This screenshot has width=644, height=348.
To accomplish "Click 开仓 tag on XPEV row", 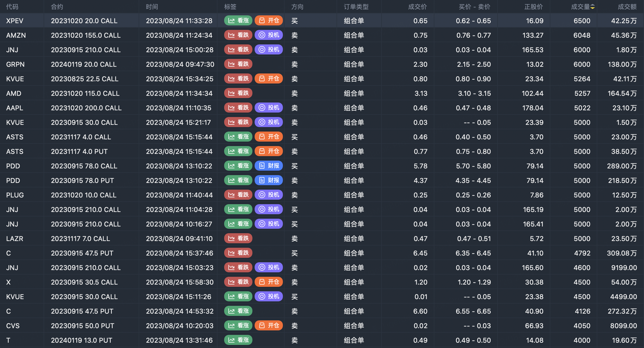I will click(269, 21).
